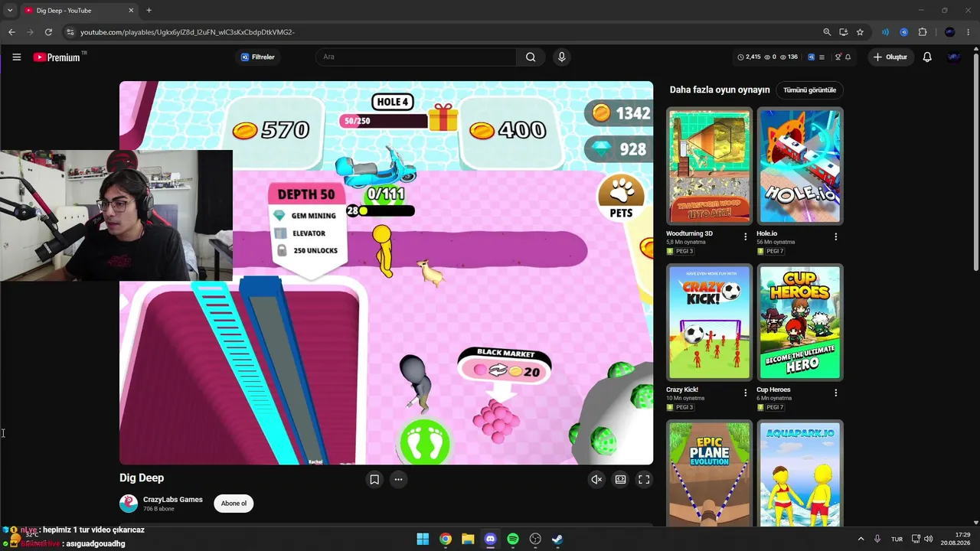Image resolution: width=980 pixels, height=551 pixels.
Task: Open Spotify from the taskbar
Action: click(513, 539)
